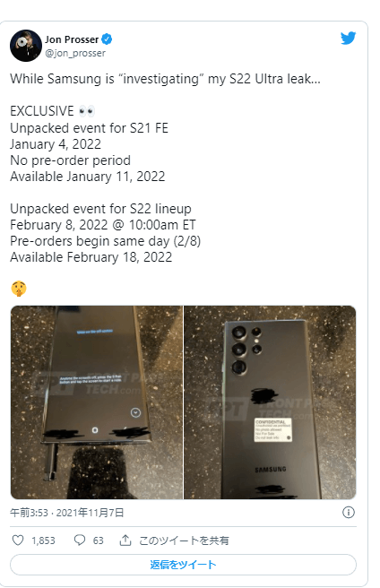Click the Twitter bird logo
The height and width of the screenshot is (588, 380).
(348, 38)
